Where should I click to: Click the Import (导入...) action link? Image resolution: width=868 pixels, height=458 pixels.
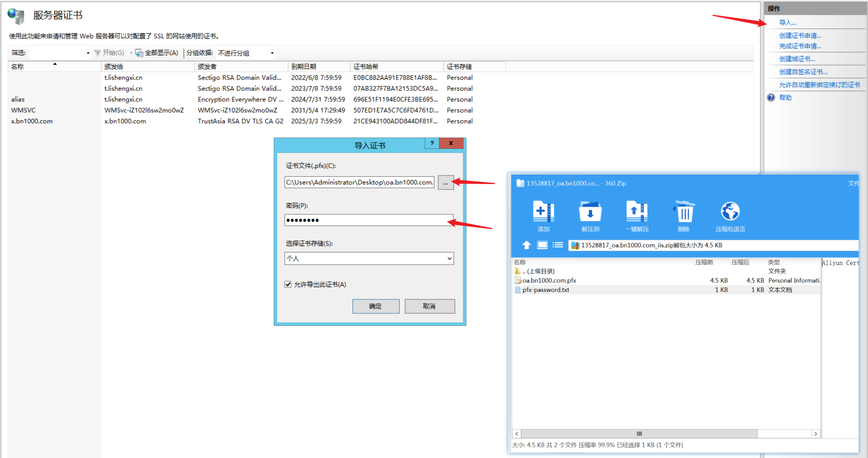(788, 22)
